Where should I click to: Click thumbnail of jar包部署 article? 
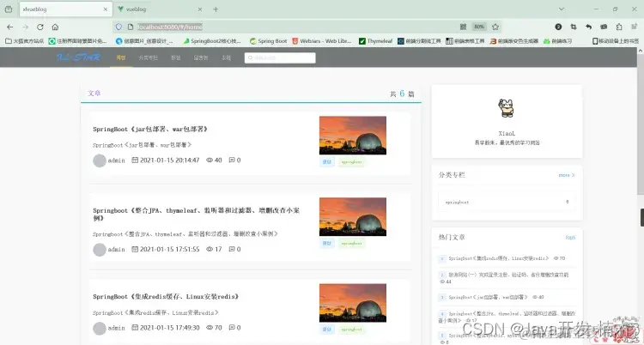353,135
